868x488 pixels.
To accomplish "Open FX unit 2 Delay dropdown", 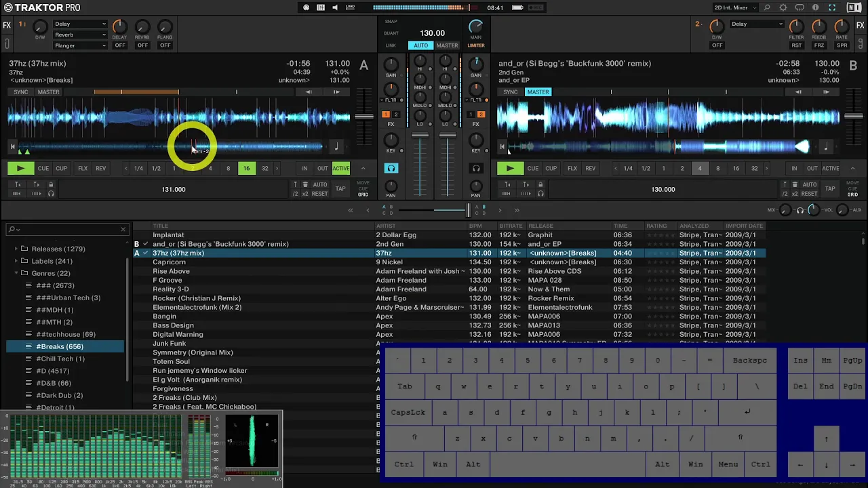I will tap(757, 24).
